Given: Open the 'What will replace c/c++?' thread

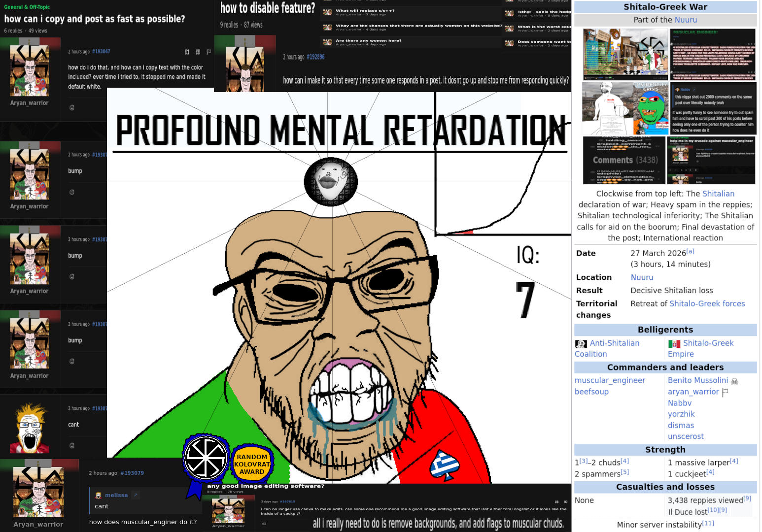Looking at the screenshot, I should click(x=365, y=10).
